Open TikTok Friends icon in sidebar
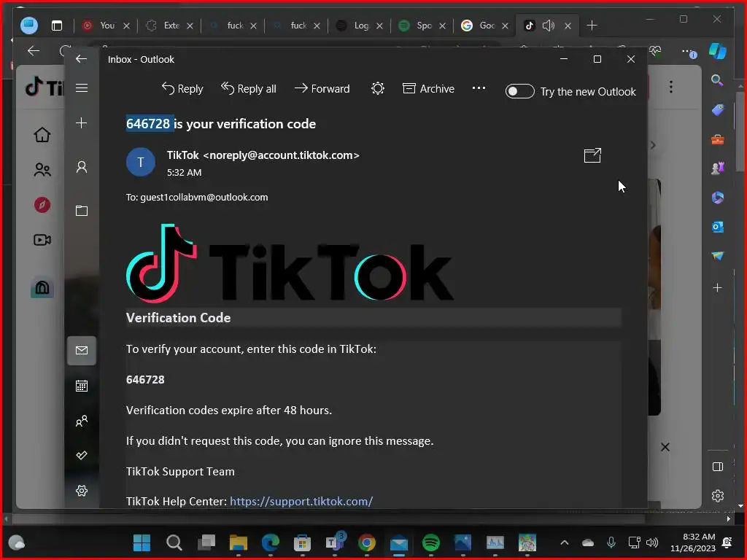747x560 pixels. pos(42,169)
